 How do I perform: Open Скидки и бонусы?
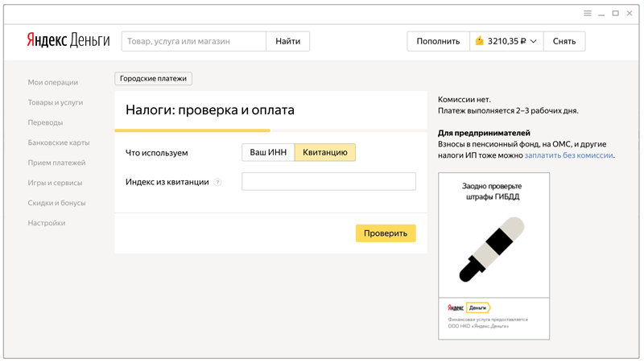pyautogui.click(x=56, y=203)
